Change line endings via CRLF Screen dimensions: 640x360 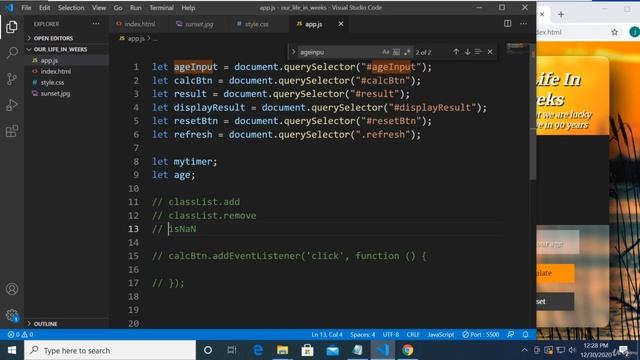click(413, 334)
